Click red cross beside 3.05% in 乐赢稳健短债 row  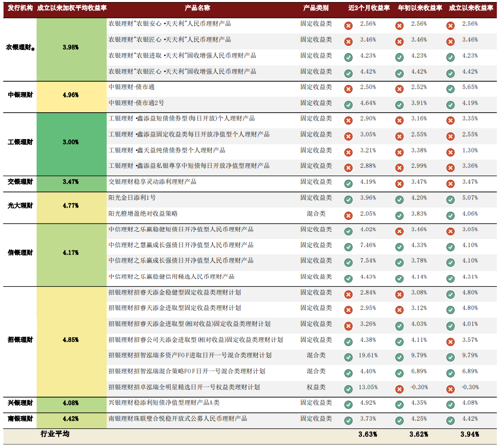point(450,231)
